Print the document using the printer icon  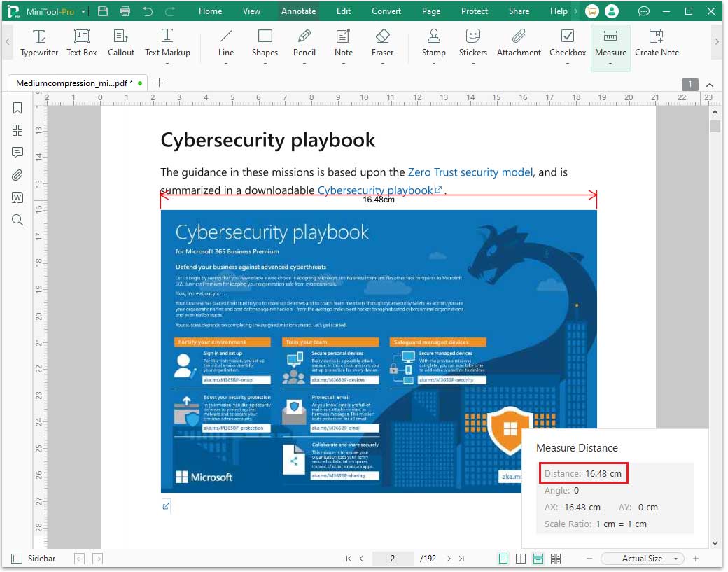125,11
